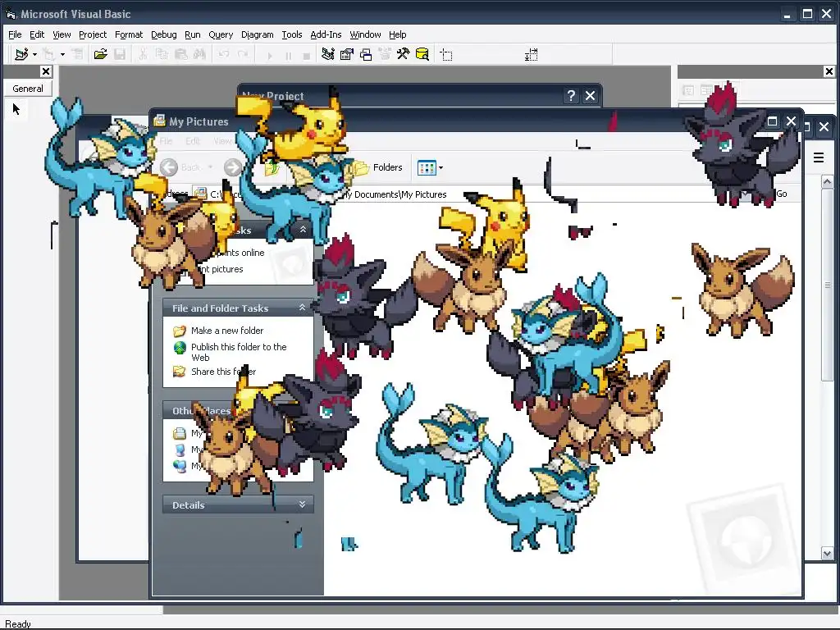Toggle the Folders pane in My Pictures
The width and height of the screenshot is (840, 630).
[379, 167]
